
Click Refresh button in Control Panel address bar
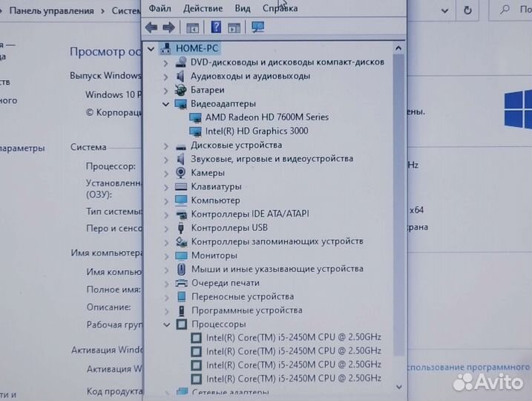pyautogui.click(x=467, y=10)
